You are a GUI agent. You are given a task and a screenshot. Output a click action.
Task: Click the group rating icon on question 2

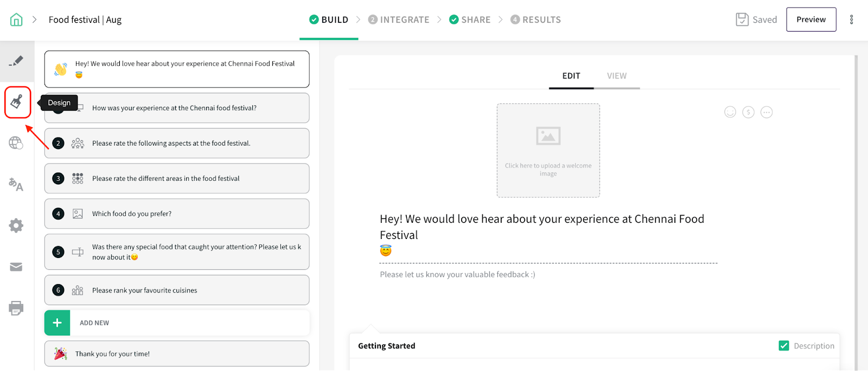(x=78, y=143)
